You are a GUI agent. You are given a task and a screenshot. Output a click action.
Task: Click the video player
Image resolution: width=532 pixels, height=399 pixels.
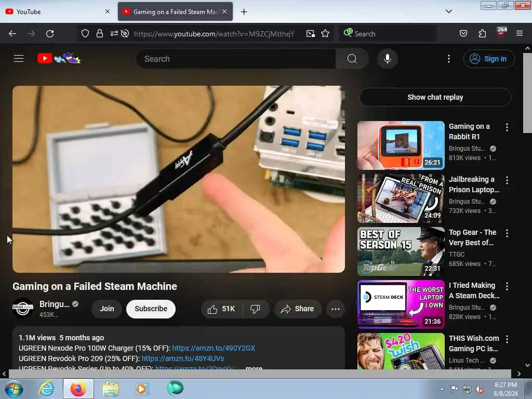pyautogui.click(x=179, y=179)
